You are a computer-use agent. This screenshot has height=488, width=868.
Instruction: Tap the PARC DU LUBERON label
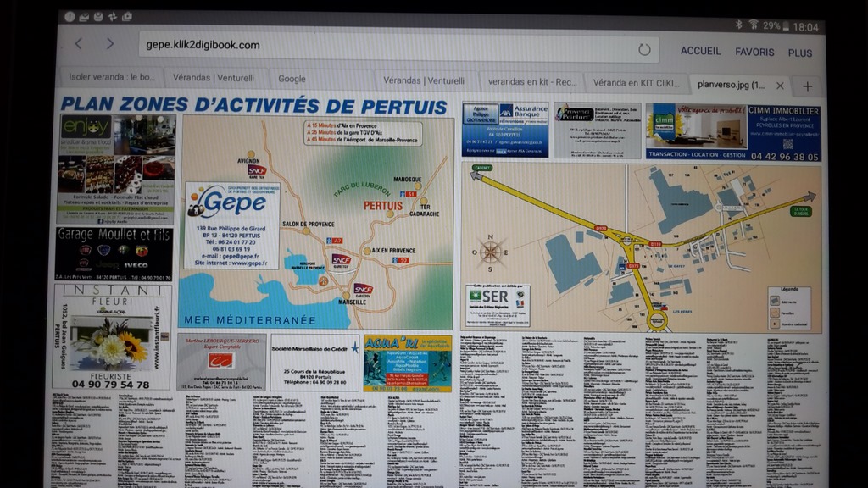[361, 189]
